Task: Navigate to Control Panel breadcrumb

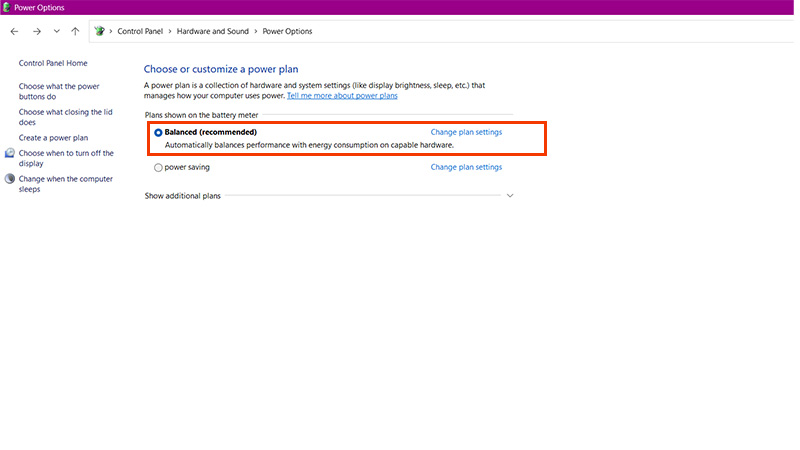Action: point(141,31)
